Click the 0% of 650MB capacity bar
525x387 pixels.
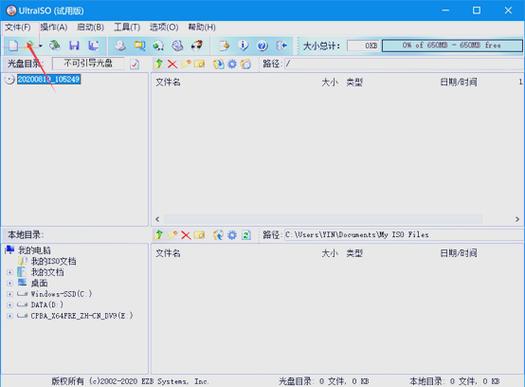[x=452, y=46]
